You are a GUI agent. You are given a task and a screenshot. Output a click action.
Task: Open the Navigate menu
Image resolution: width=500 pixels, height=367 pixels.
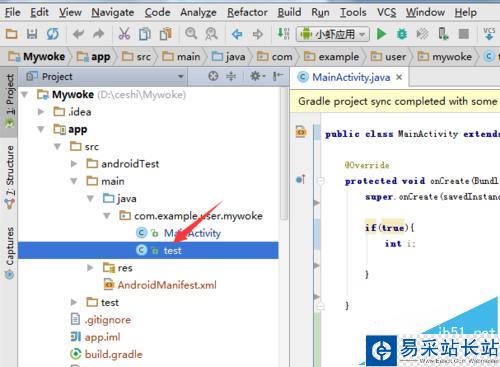[x=113, y=12]
